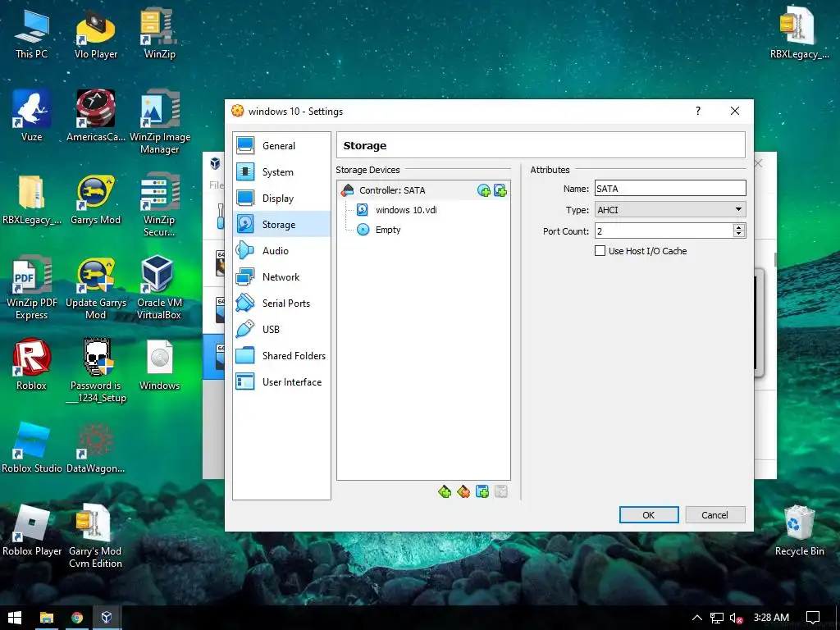Open Google Chrome from taskbar
Viewport: 840px width, 630px height.
pos(77,618)
